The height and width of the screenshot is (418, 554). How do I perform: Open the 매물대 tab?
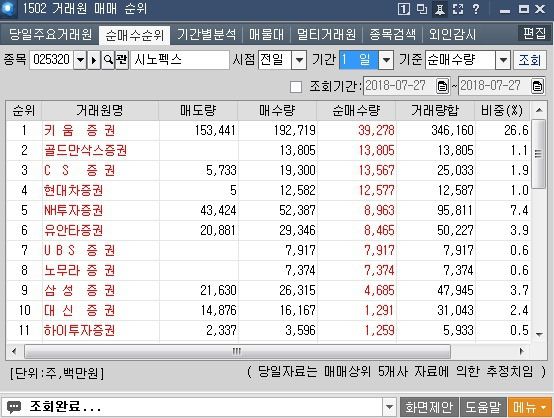click(x=266, y=35)
